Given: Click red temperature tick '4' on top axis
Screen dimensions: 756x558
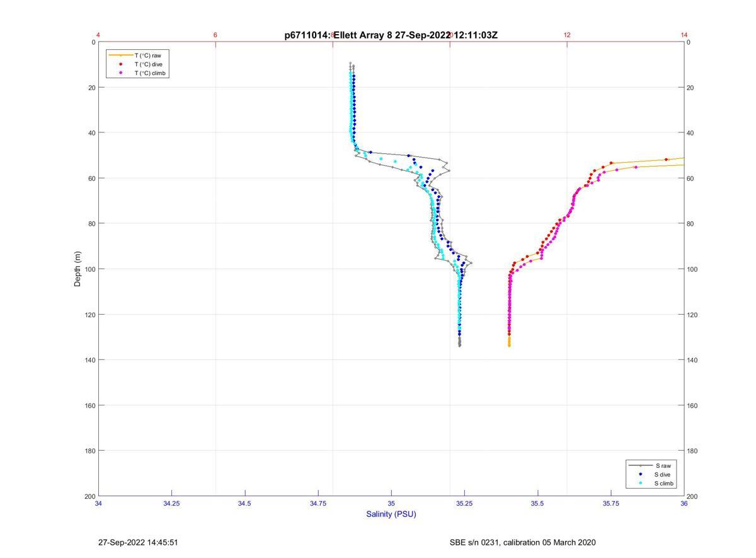Looking at the screenshot, I should [x=98, y=35].
